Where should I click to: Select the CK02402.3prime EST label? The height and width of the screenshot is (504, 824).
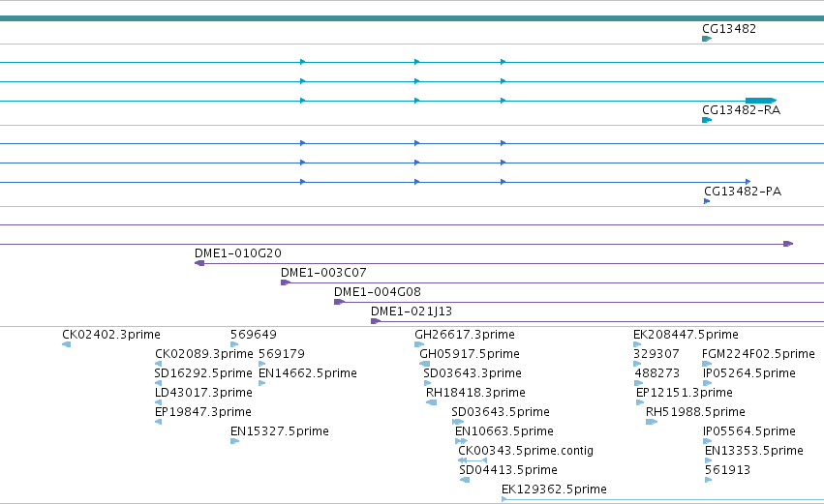tap(111, 335)
